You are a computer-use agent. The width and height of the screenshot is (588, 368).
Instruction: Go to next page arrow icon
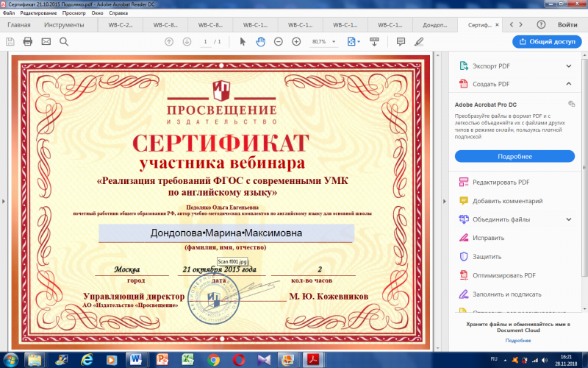(187, 41)
